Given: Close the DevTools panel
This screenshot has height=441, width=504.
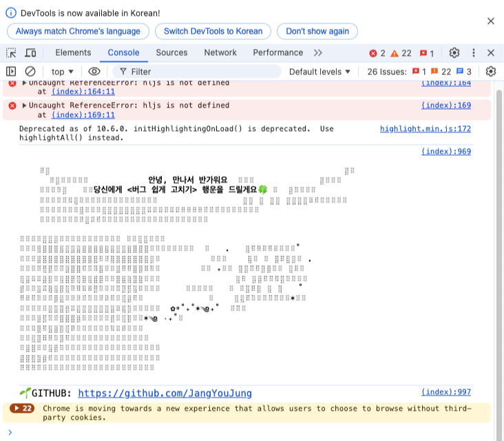Looking at the screenshot, I should coord(491,53).
